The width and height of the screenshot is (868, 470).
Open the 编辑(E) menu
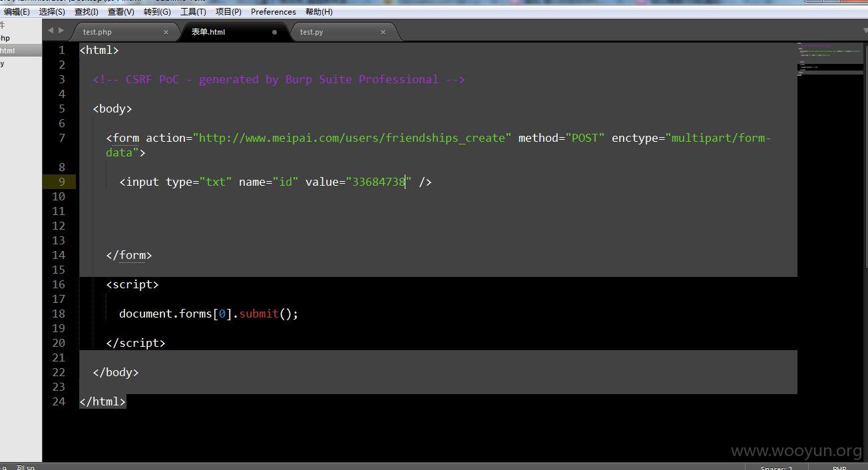(17, 12)
